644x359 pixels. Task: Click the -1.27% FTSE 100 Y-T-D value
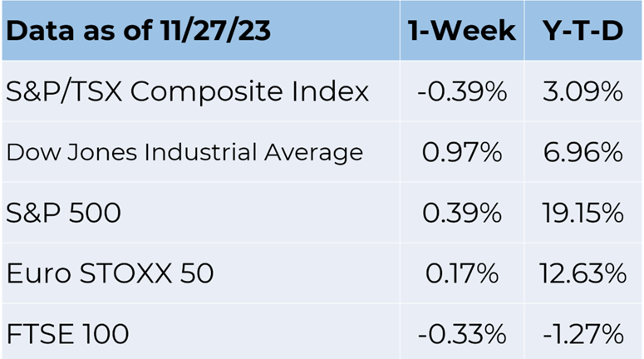[583, 333]
